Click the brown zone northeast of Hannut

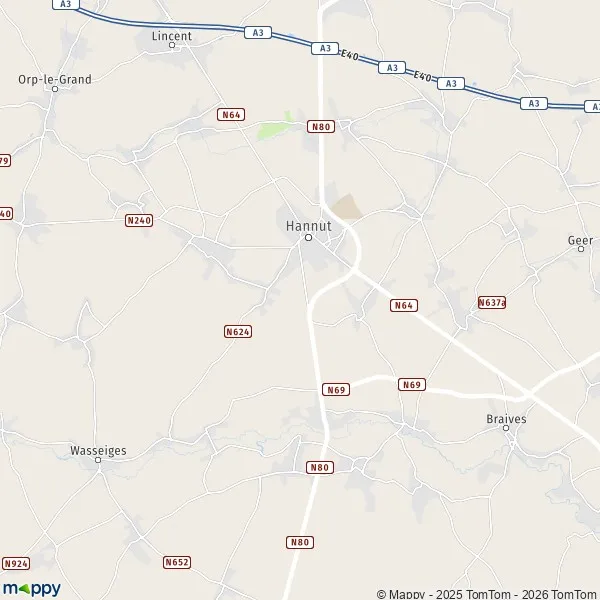tap(346, 207)
